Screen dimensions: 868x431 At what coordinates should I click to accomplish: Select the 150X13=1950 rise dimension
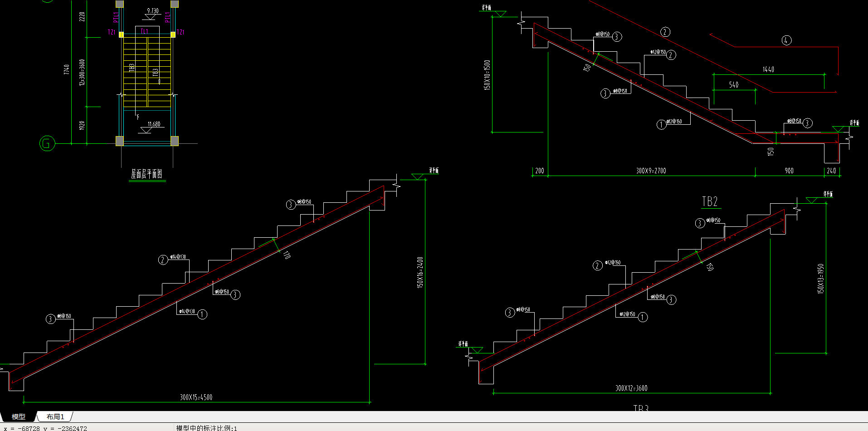[820, 279]
